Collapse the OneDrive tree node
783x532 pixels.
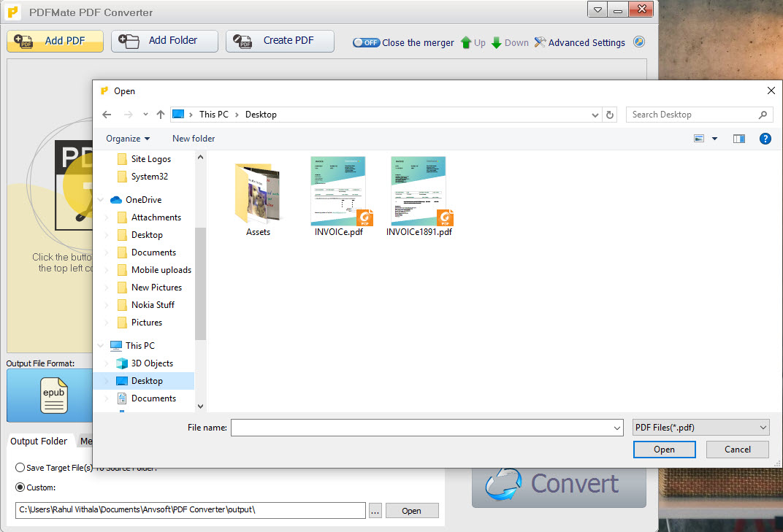(x=100, y=200)
